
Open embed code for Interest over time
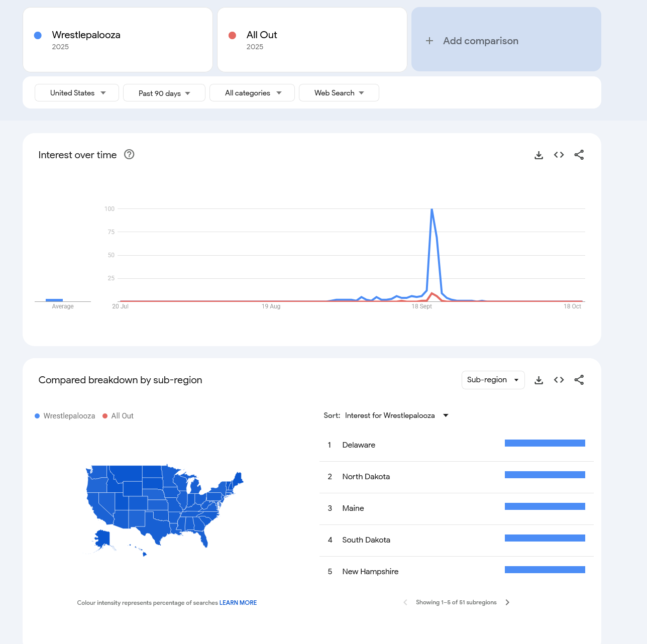(559, 155)
